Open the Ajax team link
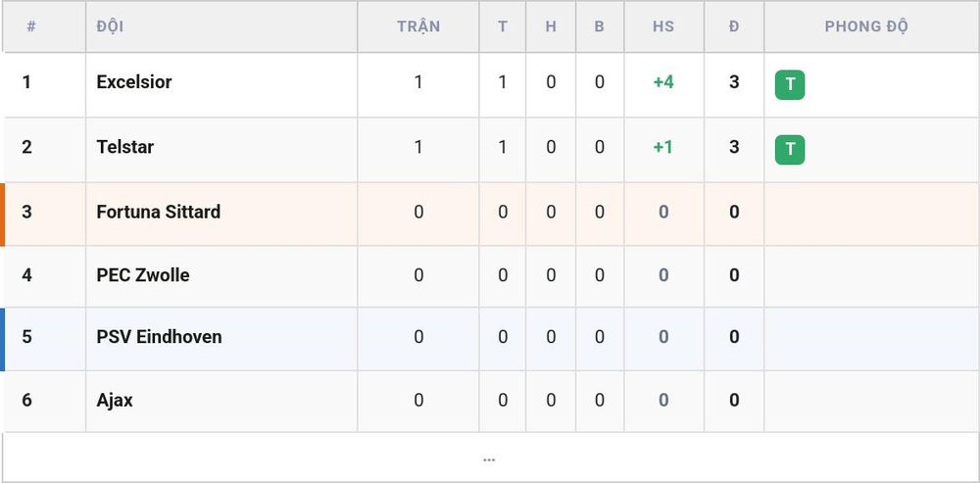 point(115,400)
